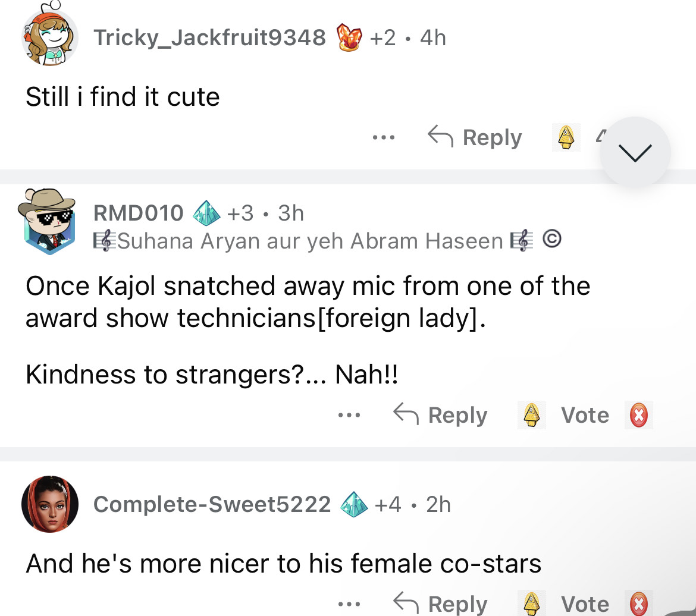The height and width of the screenshot is (616, 696).
Task: Open the three-dot menu on RMD010's comment
Action: pyautogui.click(x=349, y=415)
